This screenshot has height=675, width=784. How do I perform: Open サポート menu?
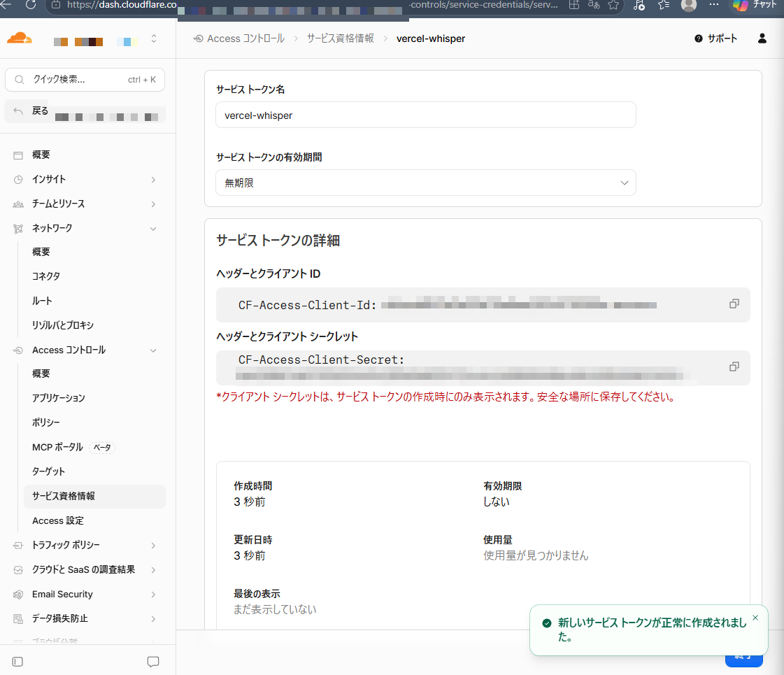click(715, 38)
